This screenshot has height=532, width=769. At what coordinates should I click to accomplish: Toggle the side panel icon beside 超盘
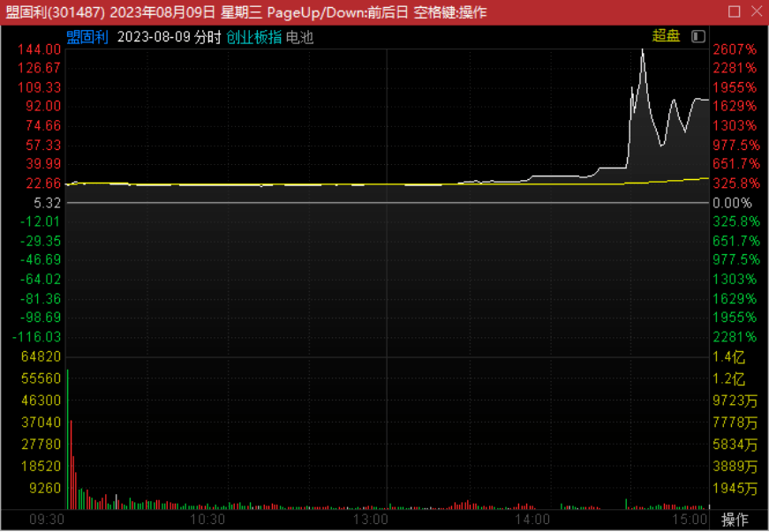click(x=698, y=36)
